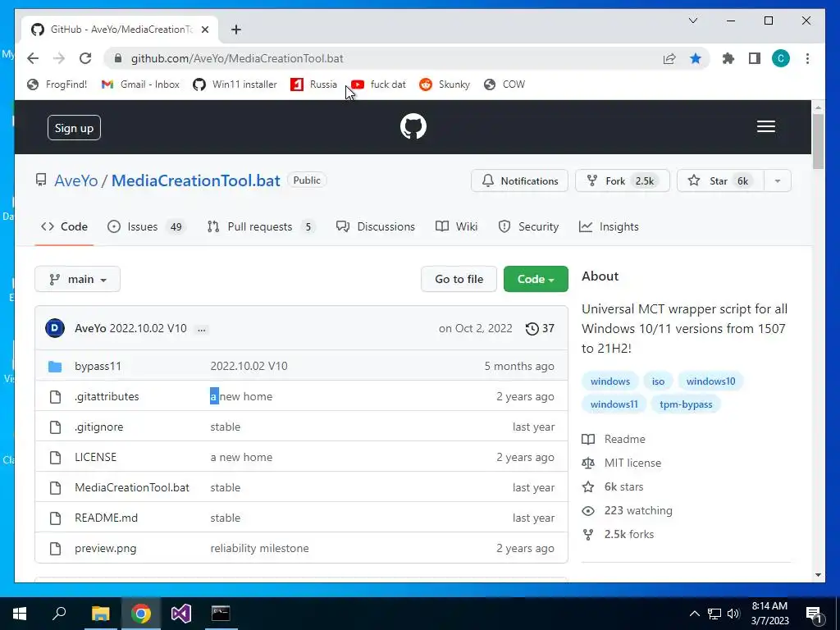This screenshot has width=840, height=630.
Task: Open the MediaCreationTool.bat repository link
Action: click(195, 180)
